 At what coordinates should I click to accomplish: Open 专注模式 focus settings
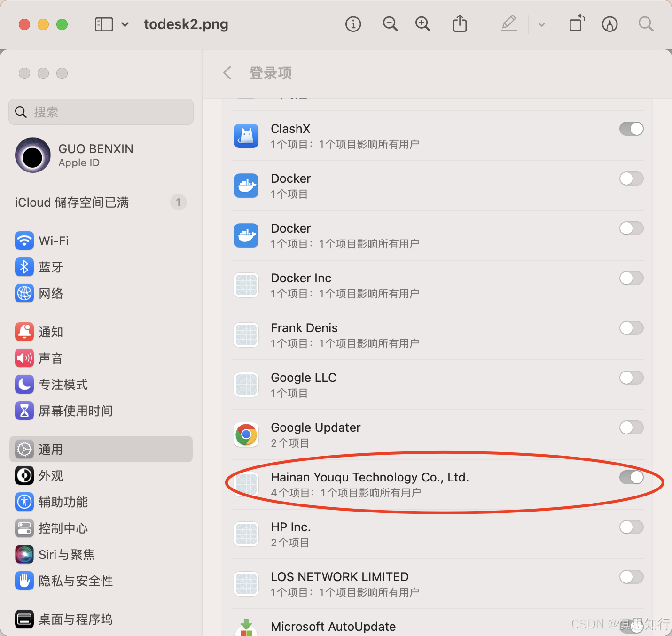pos(101,385)
